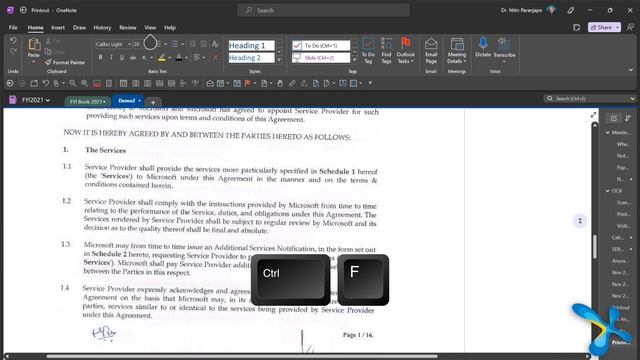Click the yellow text highlight color
Viewport: 640px width, 360px height.
(162, 58)
